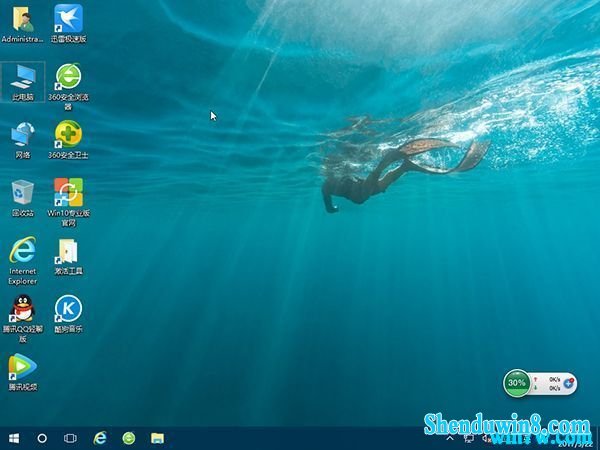Open the 360 browser from the taskbar
The height and width of the screenshot is (450, 600).
(x=129, y=438)
